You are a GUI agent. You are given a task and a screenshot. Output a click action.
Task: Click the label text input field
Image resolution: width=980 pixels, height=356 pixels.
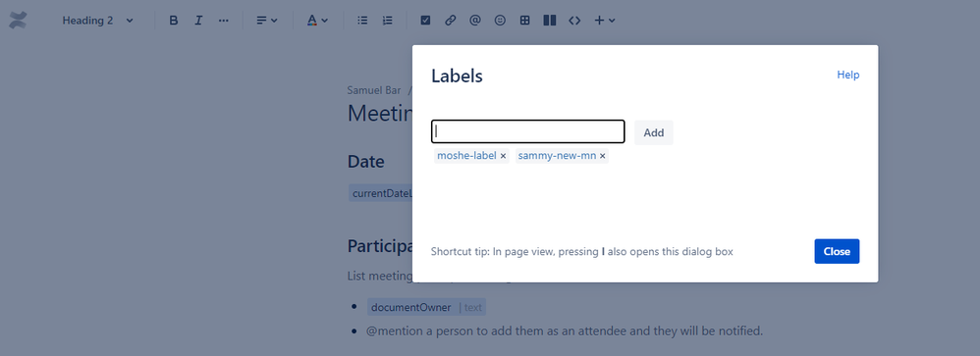[528, 131]
